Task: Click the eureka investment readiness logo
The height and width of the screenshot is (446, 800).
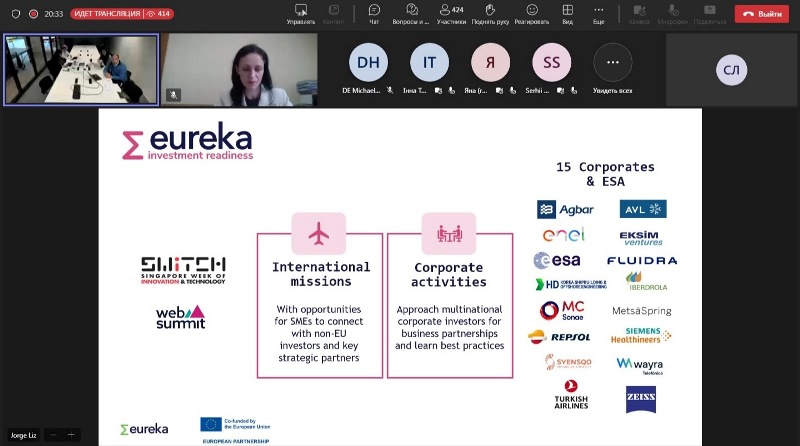Action: (188, 141)
